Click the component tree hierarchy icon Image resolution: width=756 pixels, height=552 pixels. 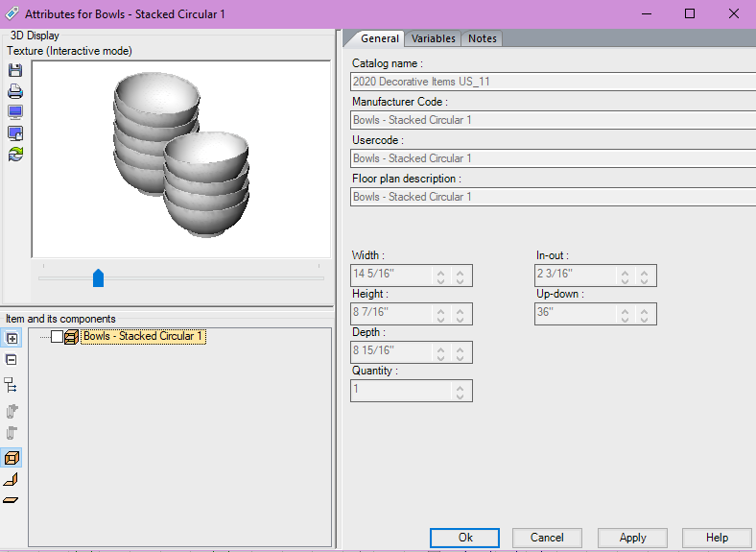(11, 385)
